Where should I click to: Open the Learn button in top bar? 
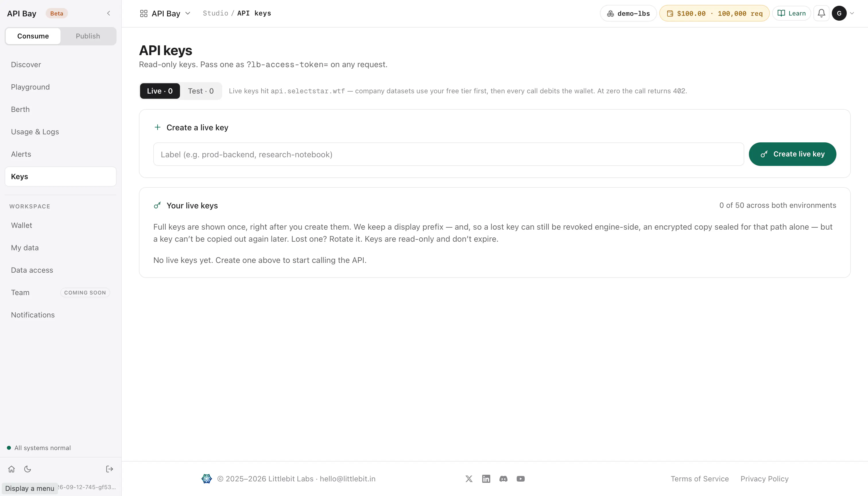point(791,13)
